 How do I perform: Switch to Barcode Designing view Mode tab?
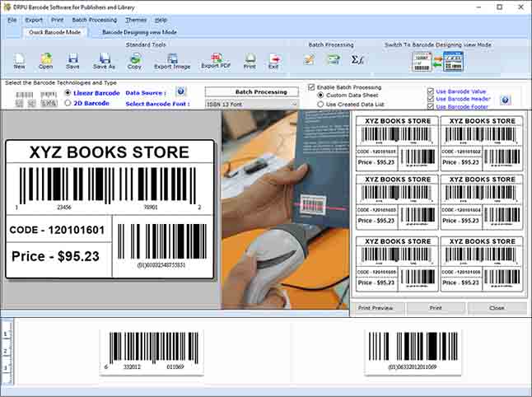pos(139,32)
